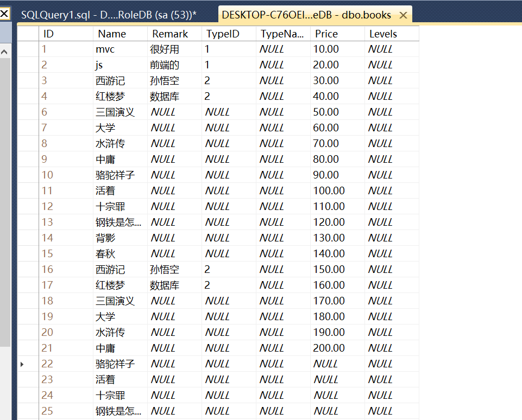Select Name cell '背影'
The width and height of the screenshot is (522, 420).
pyautogui.click(x=120, y=238)
